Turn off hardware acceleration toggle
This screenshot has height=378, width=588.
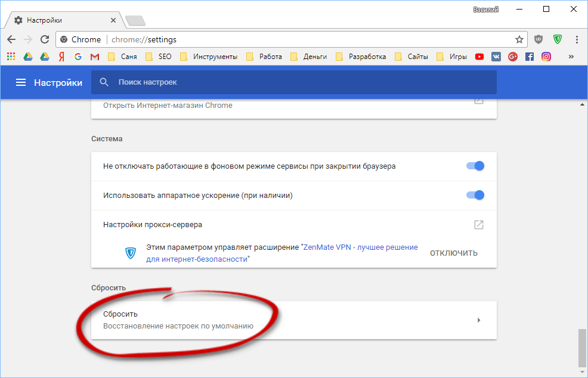pyautogui.click(x=475, y=195)
